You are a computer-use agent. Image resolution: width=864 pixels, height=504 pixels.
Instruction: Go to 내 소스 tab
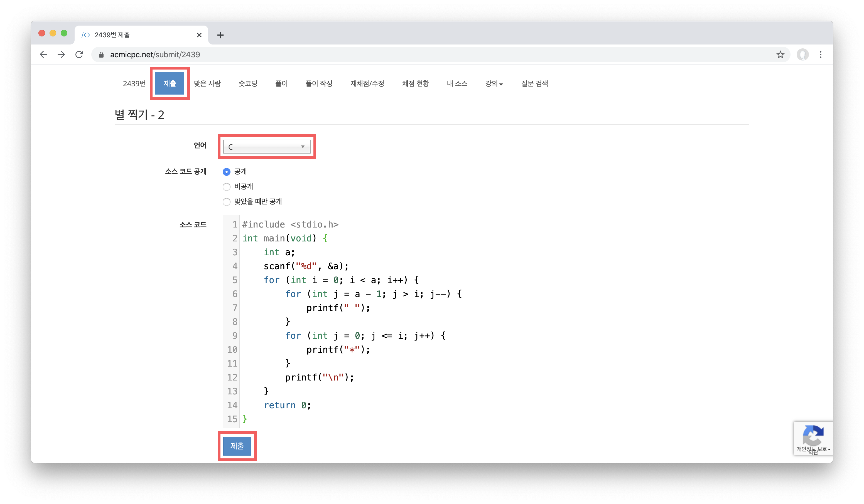pyautogui.click(x=457, y=84)
